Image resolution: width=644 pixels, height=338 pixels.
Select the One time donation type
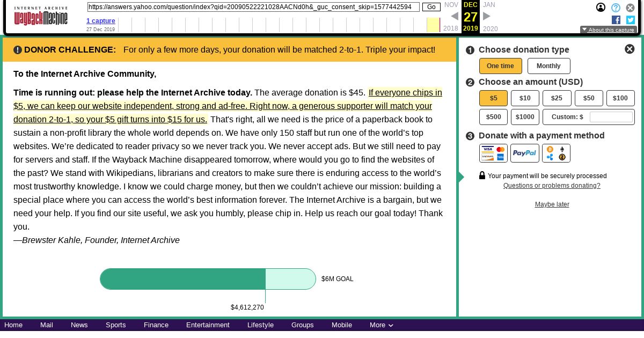(500, 66)
